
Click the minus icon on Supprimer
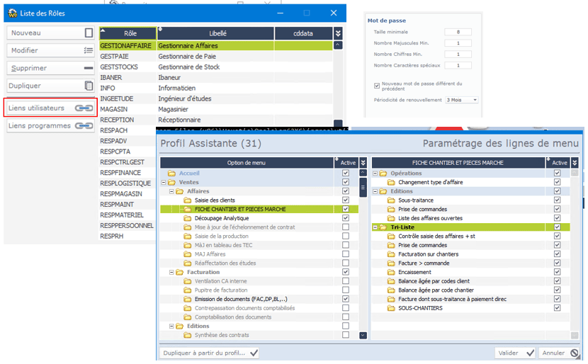tap(89, 68)
